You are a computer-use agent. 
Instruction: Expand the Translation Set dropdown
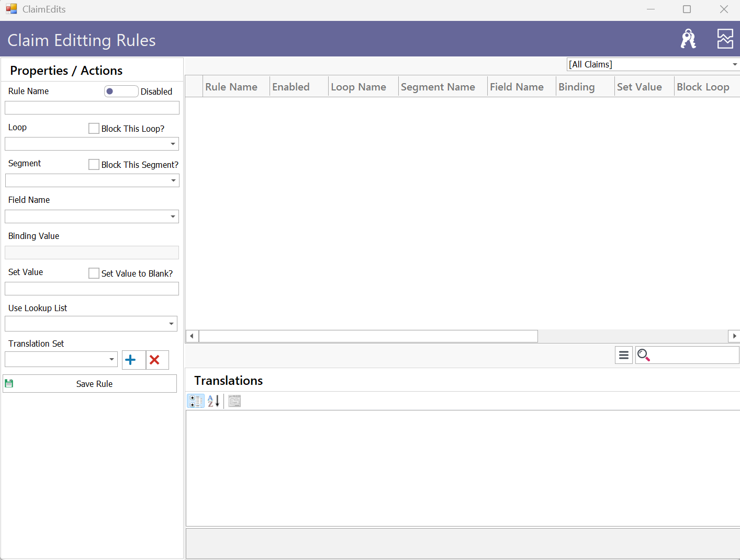tap(111, 359)
